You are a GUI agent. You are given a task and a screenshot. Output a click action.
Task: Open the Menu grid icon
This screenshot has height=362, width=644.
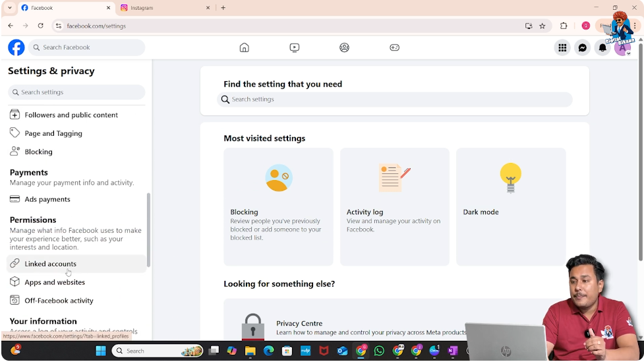[562, 47]
